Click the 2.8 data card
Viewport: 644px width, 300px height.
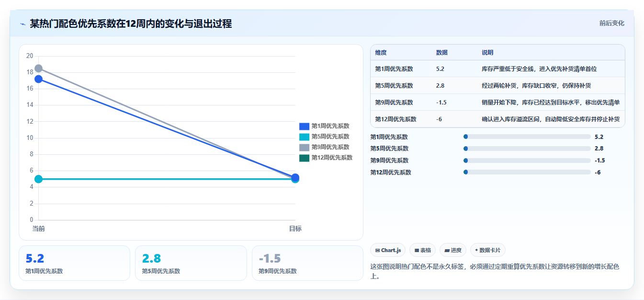tap(191, 263)
